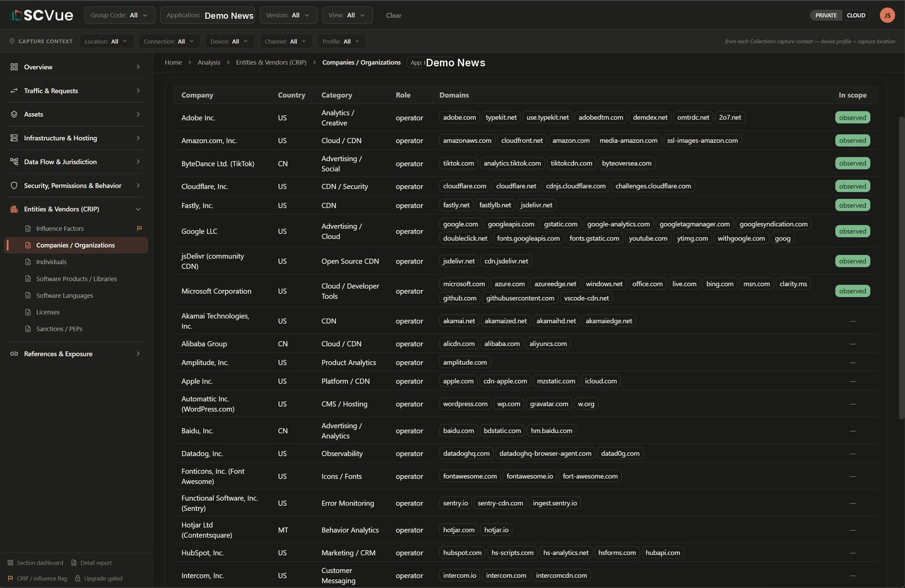Screen dimensions: 905x588
Task: Expand the References & Exposure chevron
Action: (138, 354)
